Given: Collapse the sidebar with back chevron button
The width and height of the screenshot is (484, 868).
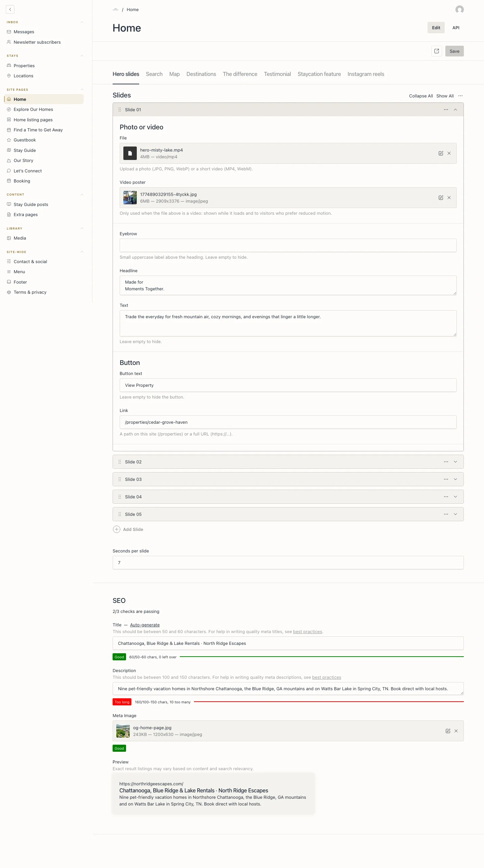Looking at the screenshot, I should point(10,9).
